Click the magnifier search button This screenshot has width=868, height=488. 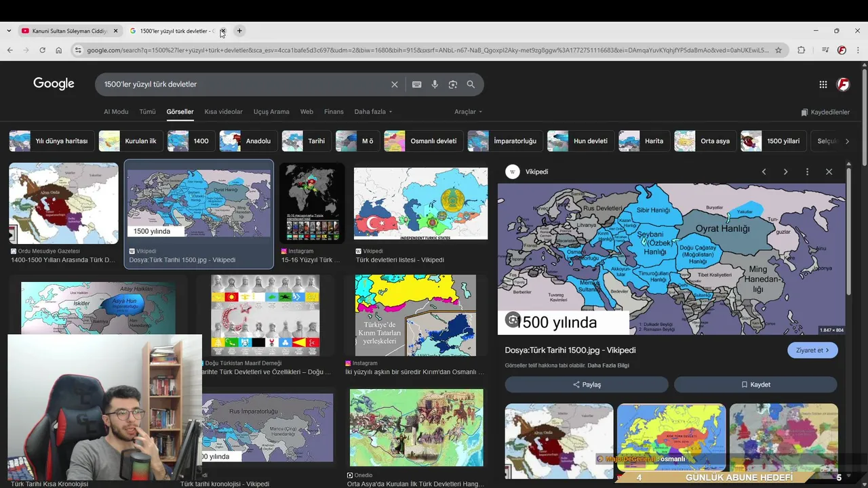pos(471,85)
